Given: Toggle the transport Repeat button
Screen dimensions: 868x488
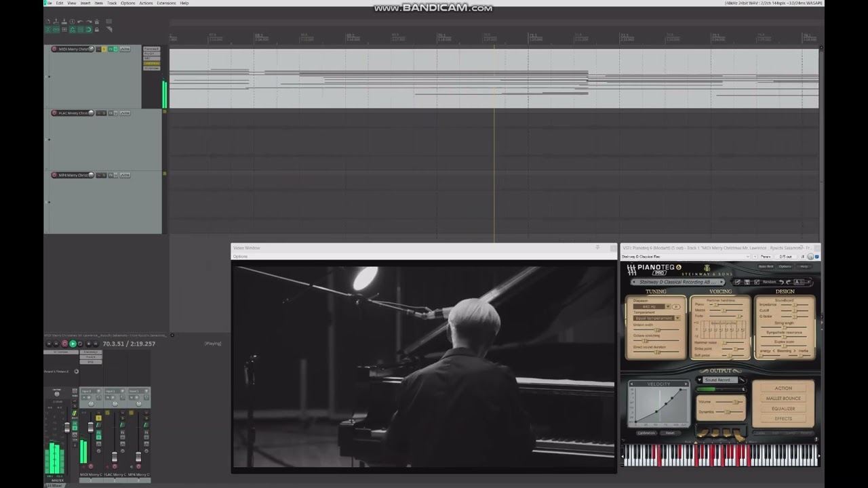Looking at the screenshot, I should coord(80,344).
